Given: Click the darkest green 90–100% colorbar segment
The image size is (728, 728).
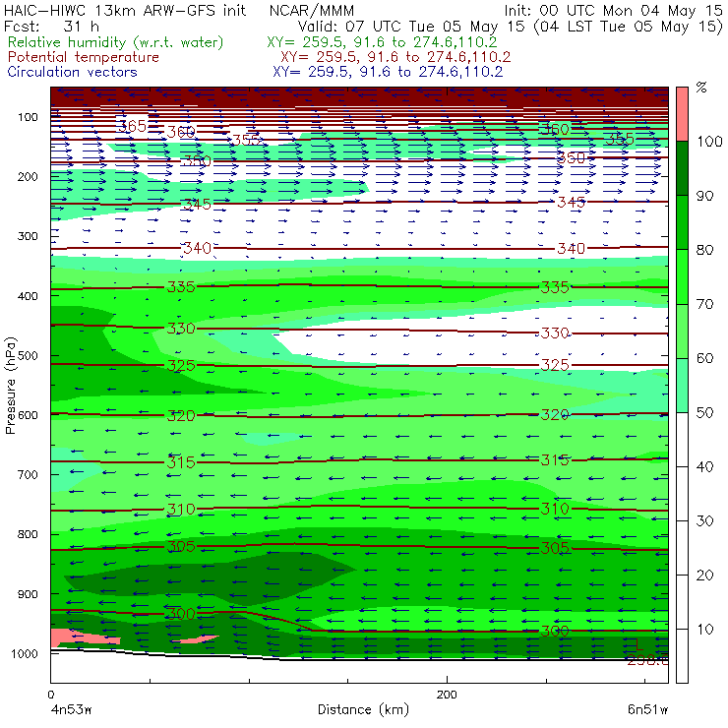Looking at the screenshot, I should coord(682,168).
